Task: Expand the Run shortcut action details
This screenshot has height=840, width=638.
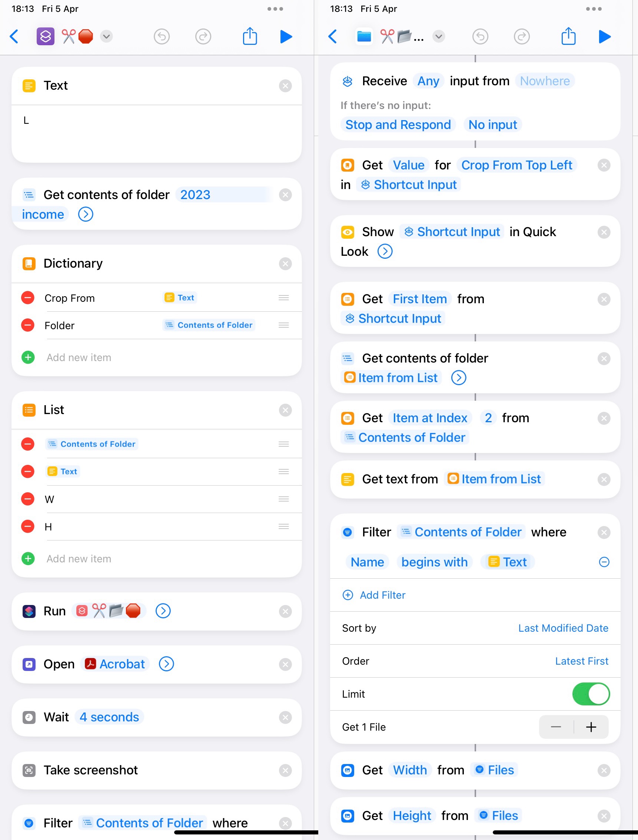Action: point(163,611)
